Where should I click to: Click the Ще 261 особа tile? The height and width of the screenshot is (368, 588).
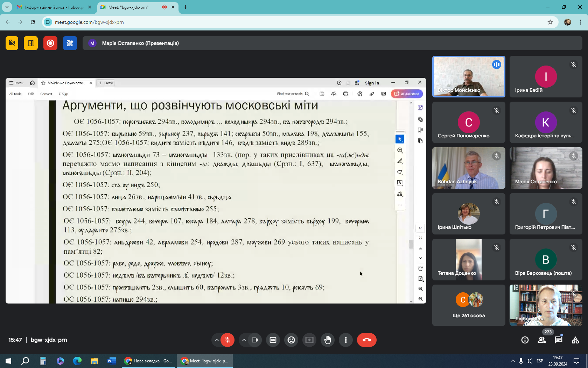[x=469, y=305]
